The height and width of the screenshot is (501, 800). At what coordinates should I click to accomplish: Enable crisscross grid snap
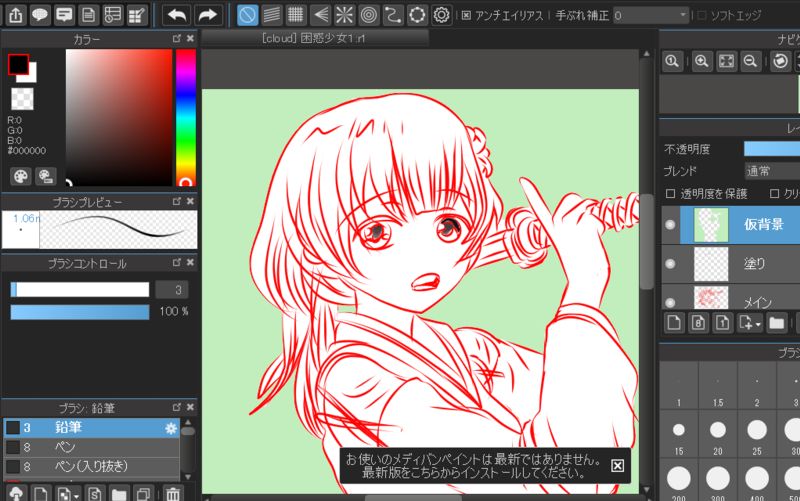pos(296,15)
